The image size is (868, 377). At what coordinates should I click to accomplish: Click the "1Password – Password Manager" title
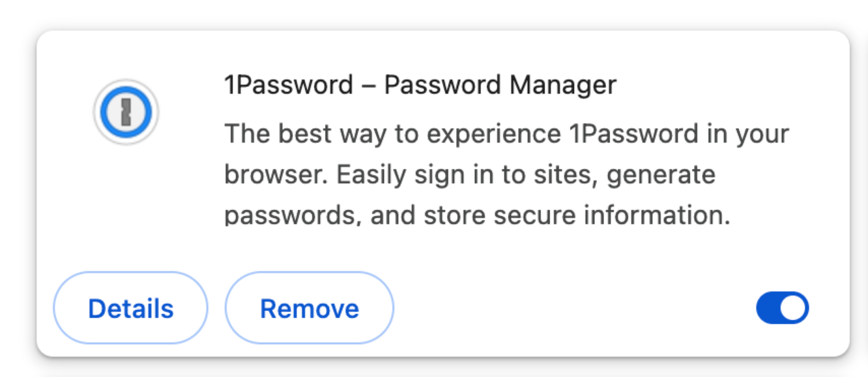point(420,85)
